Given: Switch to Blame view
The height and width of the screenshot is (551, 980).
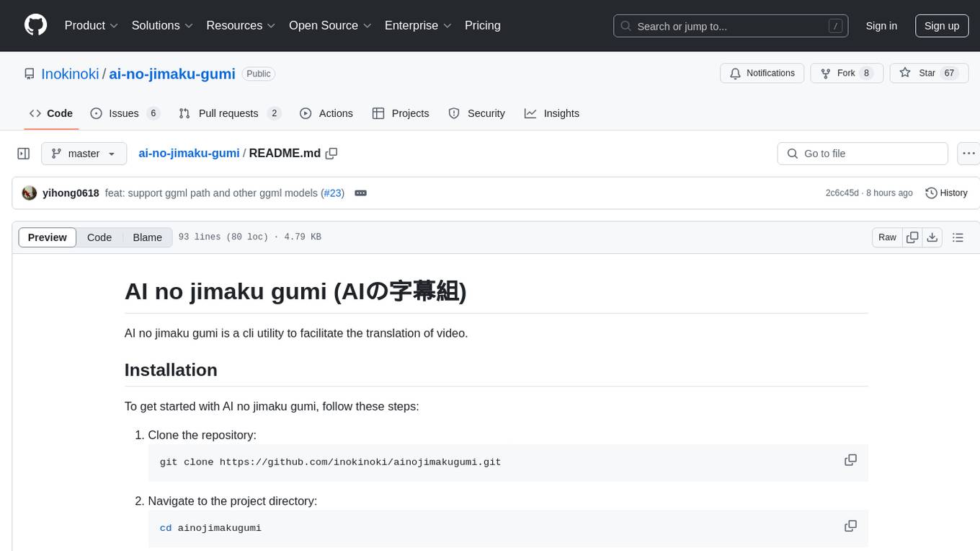Looking at the screenshot, I should pyautogui.click(x=147, y=237).
